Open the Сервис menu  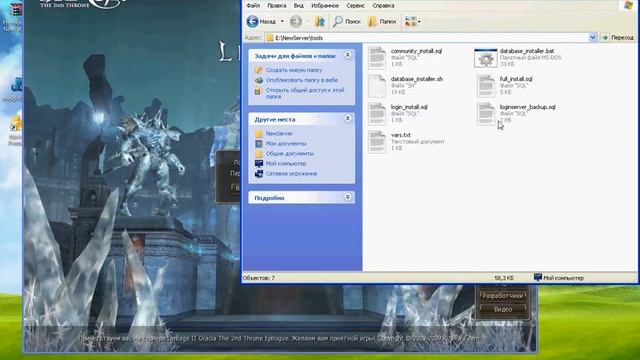(x=356, y=6)
